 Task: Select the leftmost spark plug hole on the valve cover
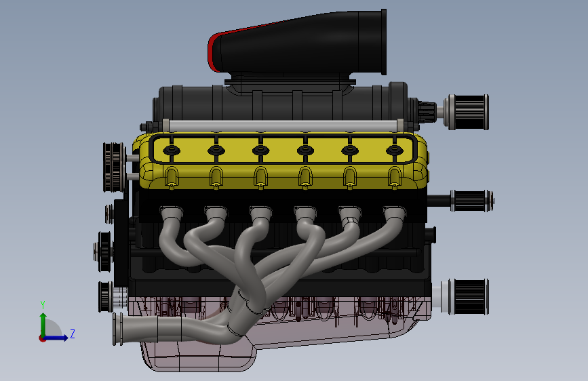[172, 151]
